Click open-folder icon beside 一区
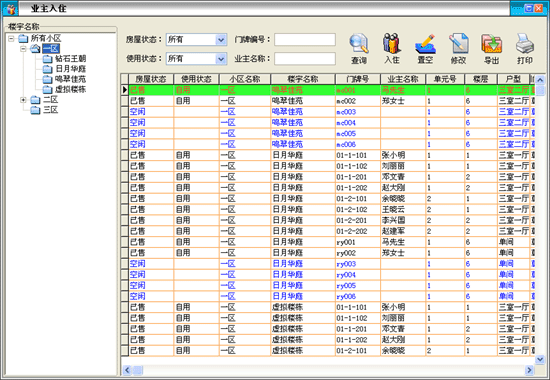The height and width of the screenshot is (380, 550). pyautogui.click(x=35, y=48)
